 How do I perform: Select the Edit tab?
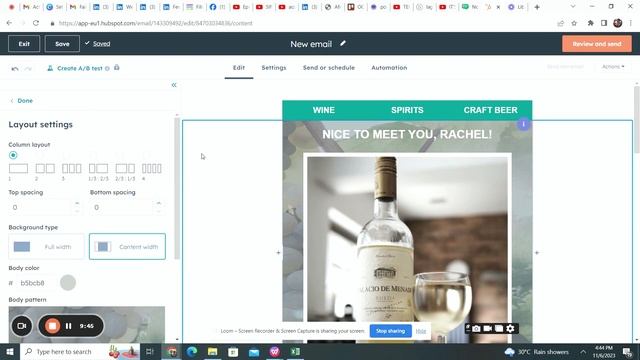pyautogui.click(x=239, y=68)
